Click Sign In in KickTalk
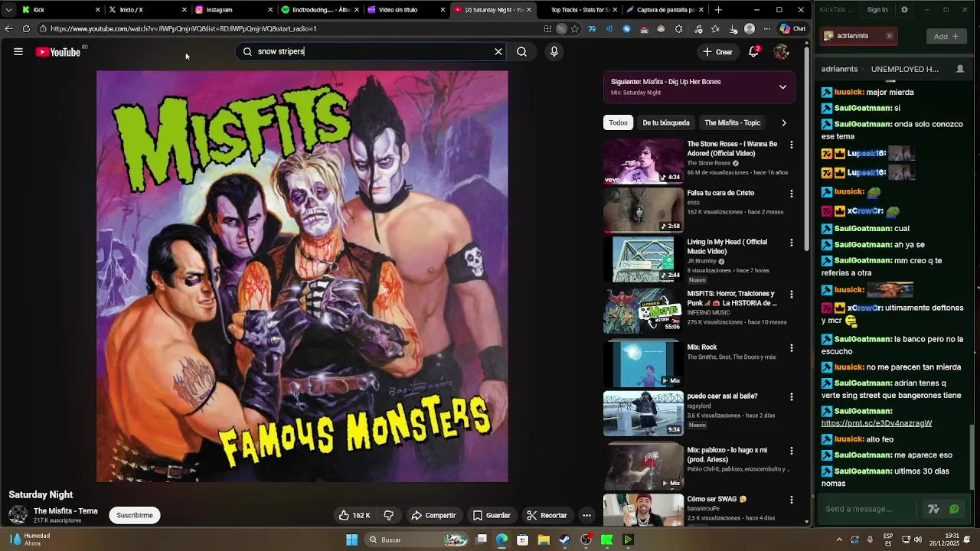The width and height of the screenshot is (980, 551). (877, 10)
